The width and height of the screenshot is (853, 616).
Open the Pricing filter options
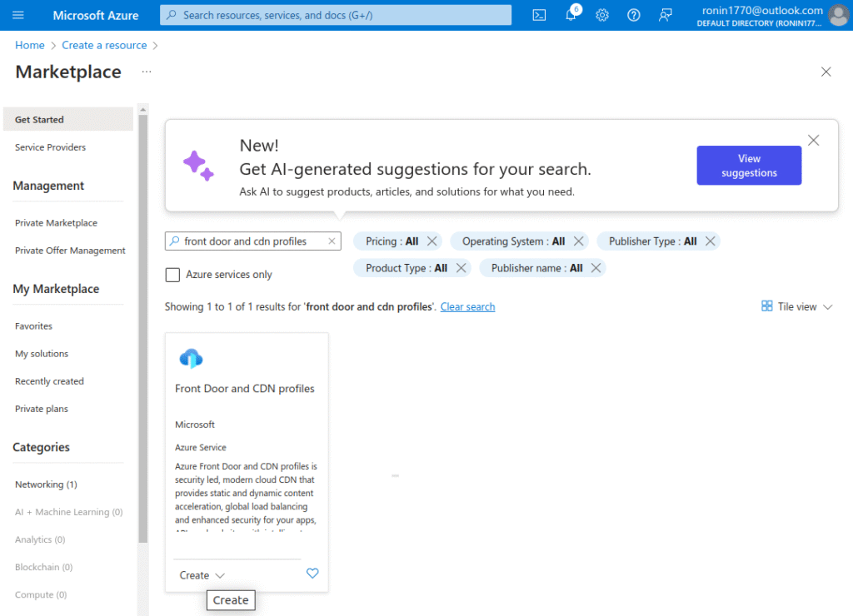[392, 241]
